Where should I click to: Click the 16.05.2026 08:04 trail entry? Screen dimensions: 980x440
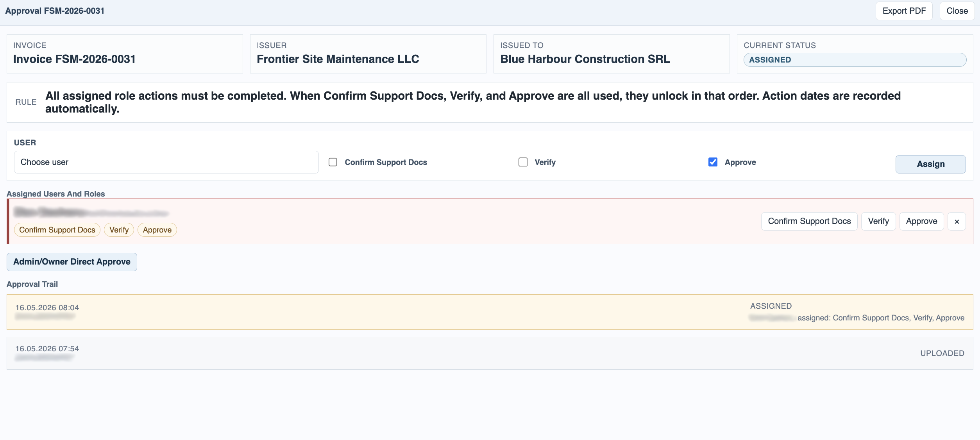pyautogui.click(x=490, y=312)
